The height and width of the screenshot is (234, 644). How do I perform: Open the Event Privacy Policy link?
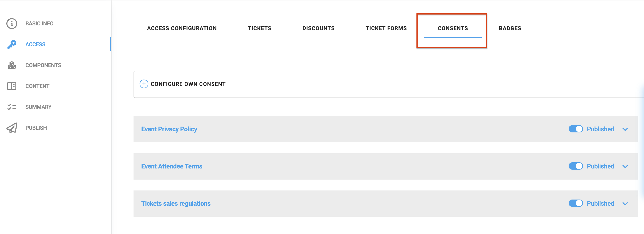(x=169, y=129)
